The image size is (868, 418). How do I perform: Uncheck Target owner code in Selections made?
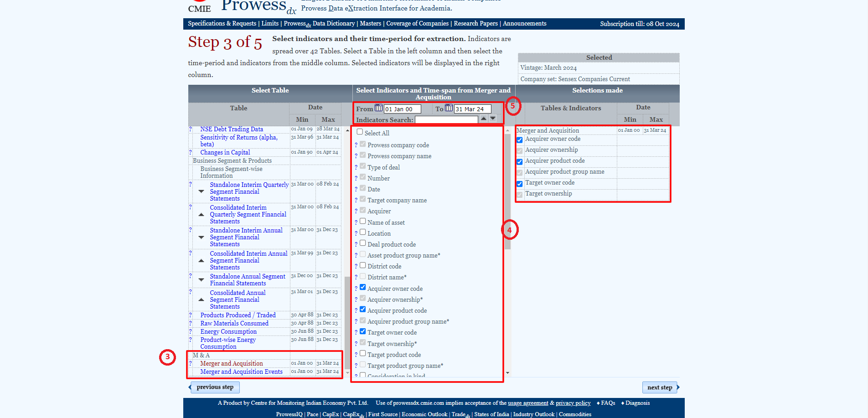(520, 184)
